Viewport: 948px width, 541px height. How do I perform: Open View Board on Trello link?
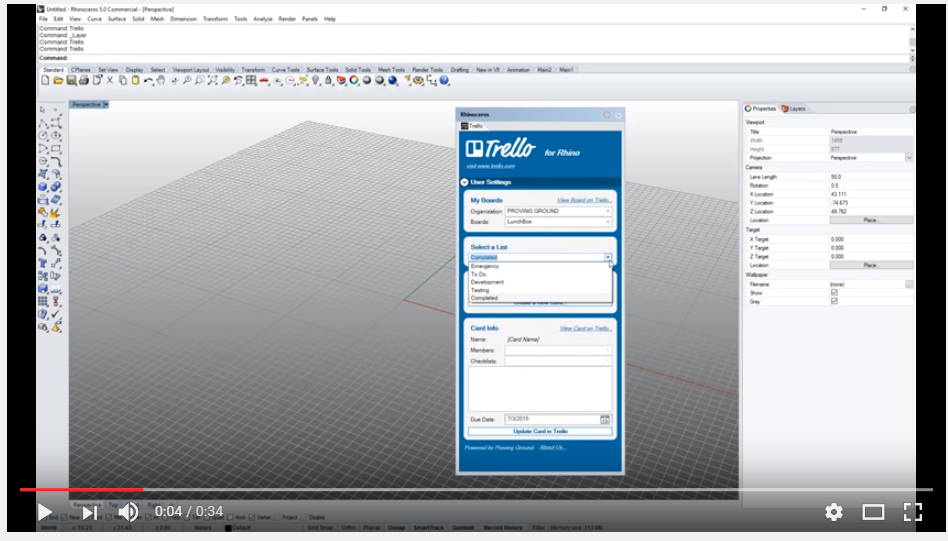click(584, 200)
